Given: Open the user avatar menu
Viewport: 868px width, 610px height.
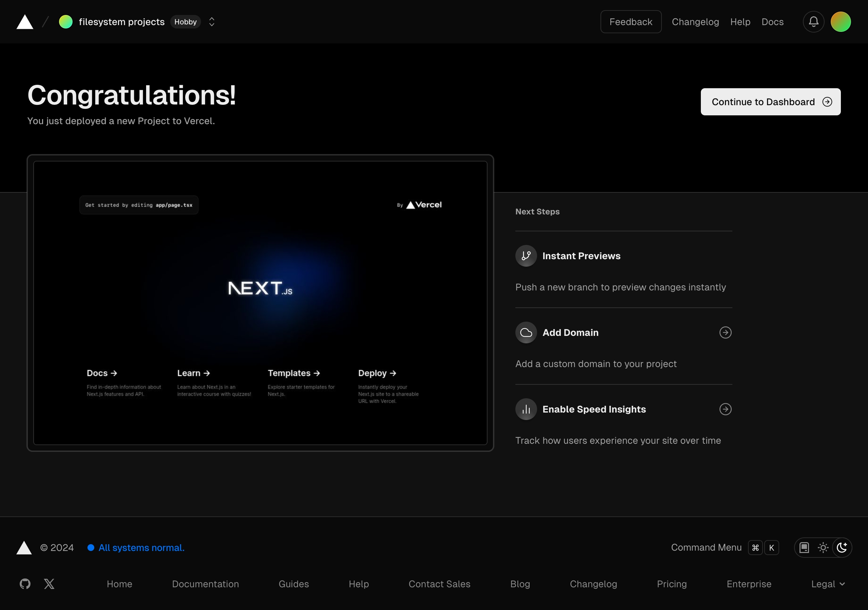Looking at the screenshot, I should click(x=841, y=22).
